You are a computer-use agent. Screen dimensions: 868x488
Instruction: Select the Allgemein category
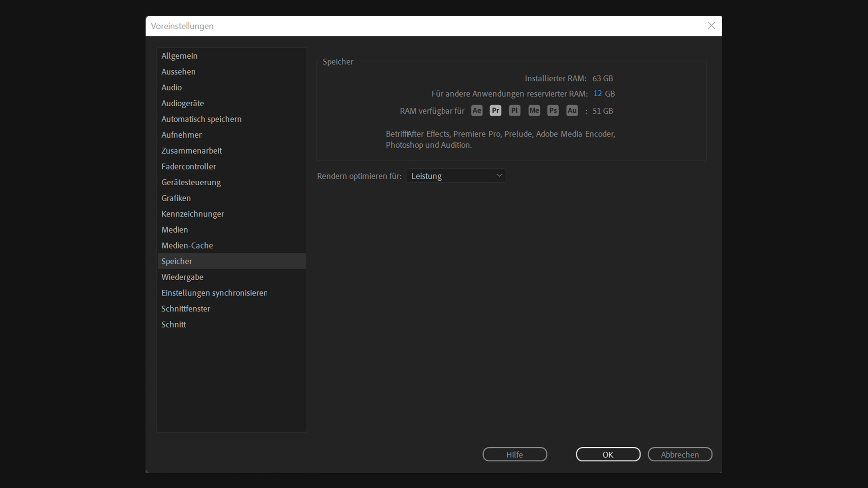[179, 56]
